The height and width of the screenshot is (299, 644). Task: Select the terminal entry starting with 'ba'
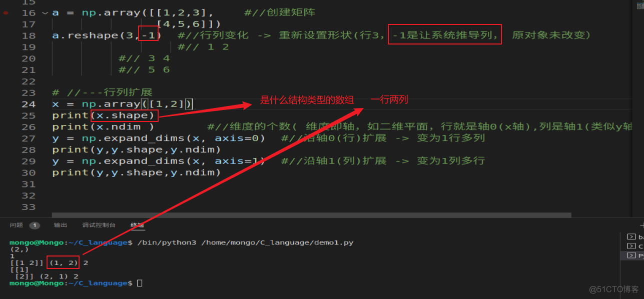click(x=635, y=236)
